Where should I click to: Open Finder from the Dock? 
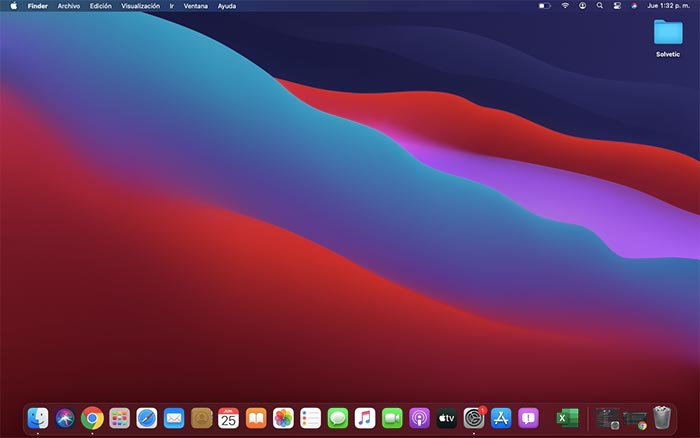pos(38,418)
